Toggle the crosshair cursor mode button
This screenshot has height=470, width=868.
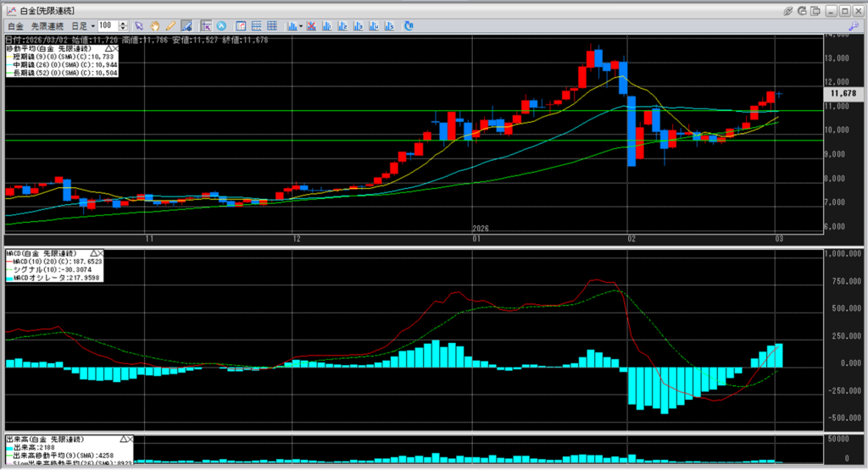tap(206, 25)
